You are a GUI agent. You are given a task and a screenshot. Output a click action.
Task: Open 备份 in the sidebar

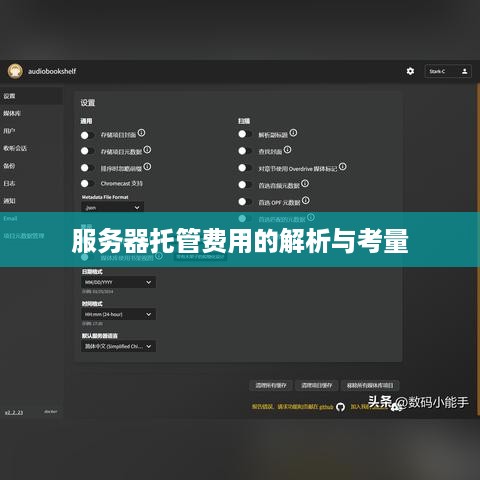pyautogui.click(x=31, y=166)
